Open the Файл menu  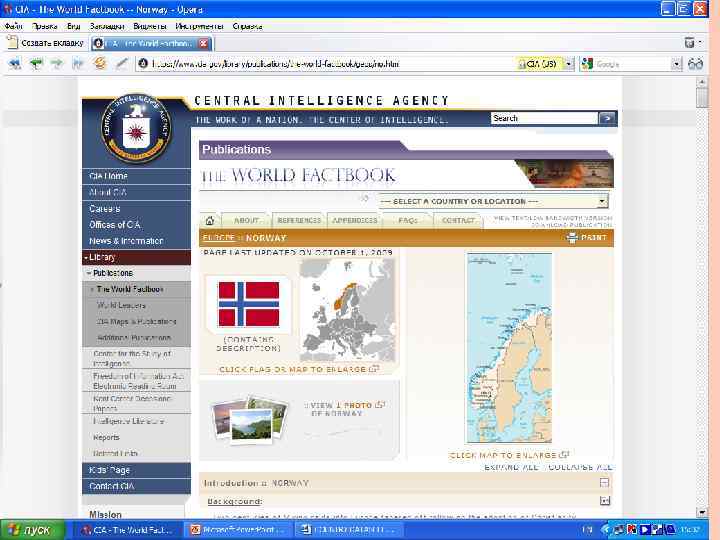click(13, 26)
